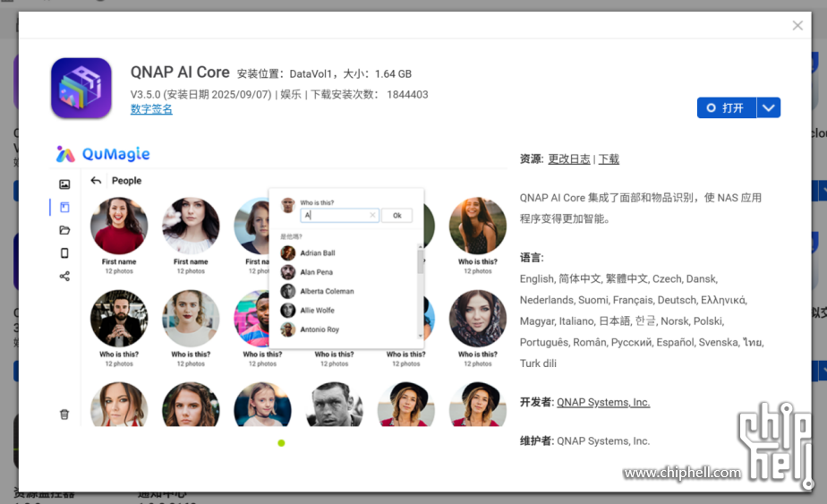Screen dimensions: 827x504
Task: Click the V3.5.0 version text
Action: pos(146,95)
